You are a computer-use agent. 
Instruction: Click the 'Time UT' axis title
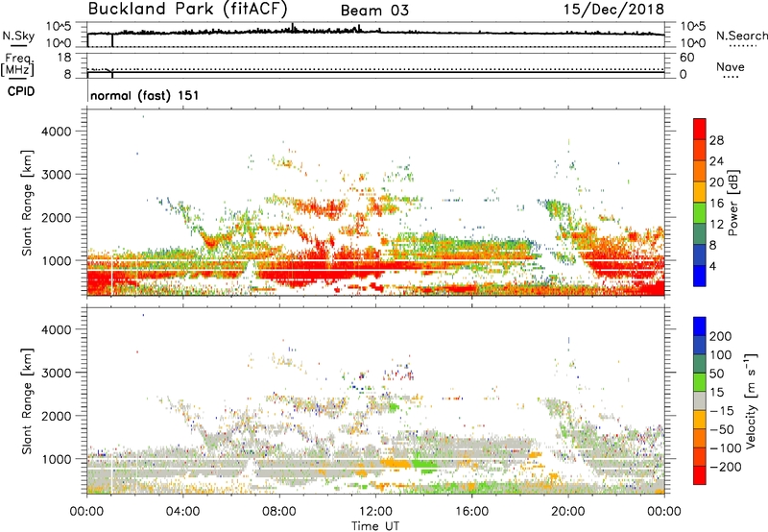tap(375, 525)
